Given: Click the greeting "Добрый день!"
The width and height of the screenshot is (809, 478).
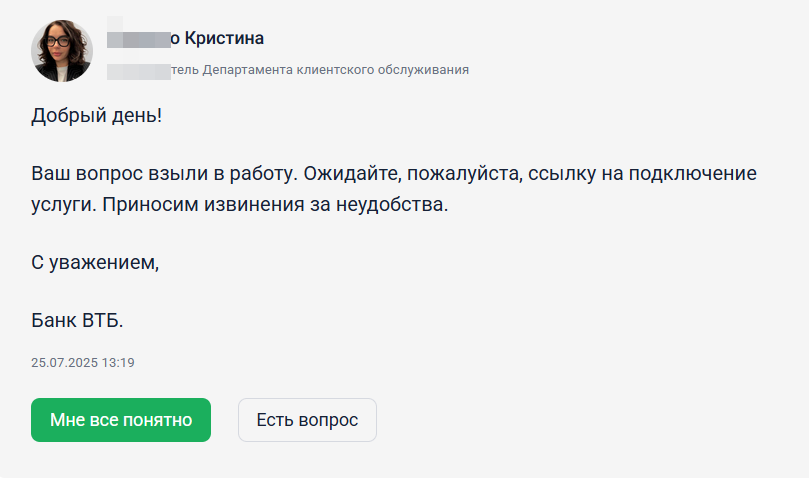Looking at the screenshot, I should 96,115.
